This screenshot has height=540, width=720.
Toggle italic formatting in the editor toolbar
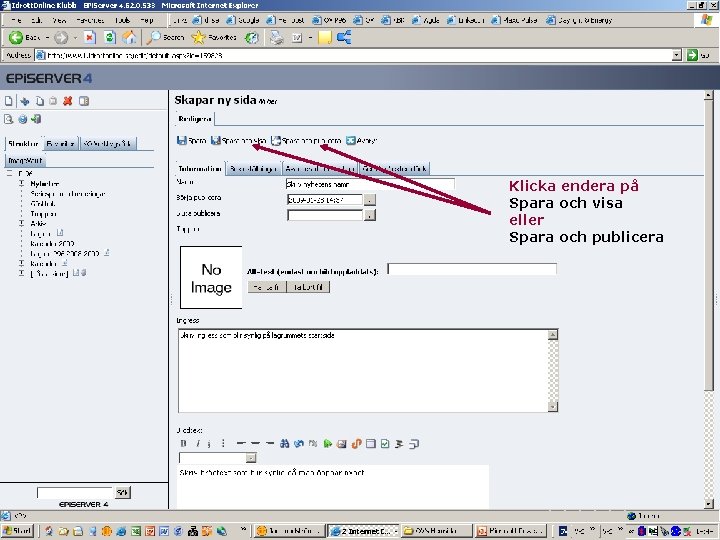point(197,444)
